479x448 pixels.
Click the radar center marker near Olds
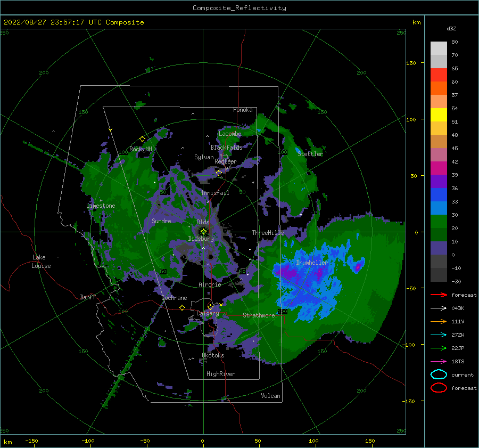[x=203, y=232]
